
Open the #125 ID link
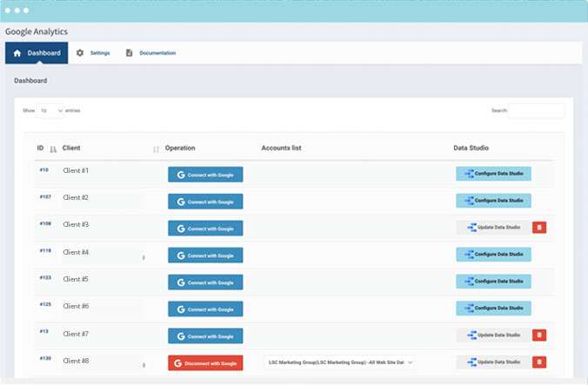coord(45,304)
